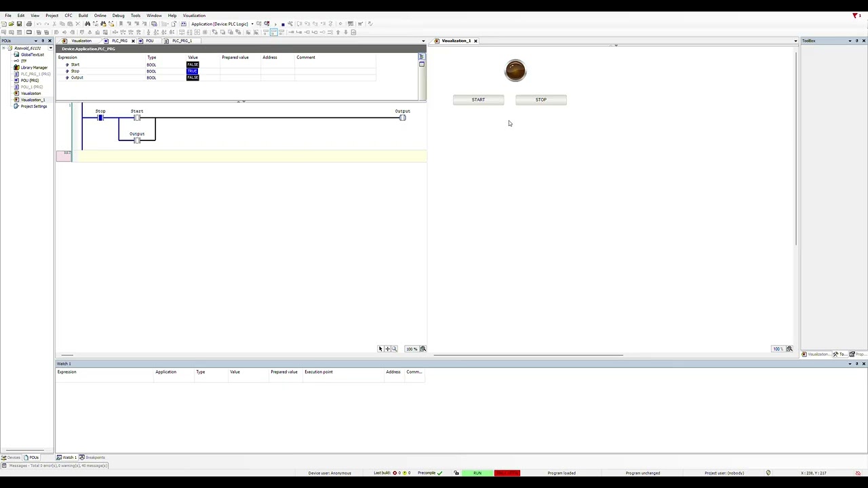Select the Stop variable row
The height and width of the screenshot is (488, 868).
click(216, 71)
